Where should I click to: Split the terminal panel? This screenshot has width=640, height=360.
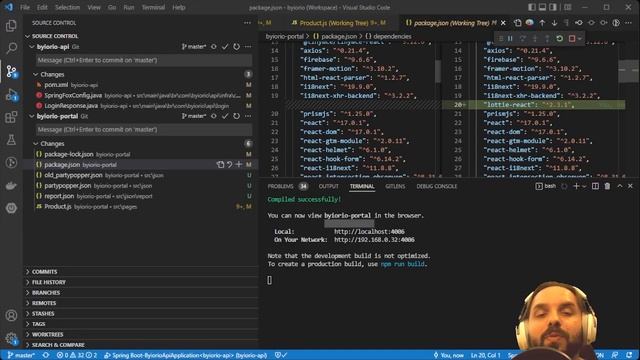coord(596,186)
